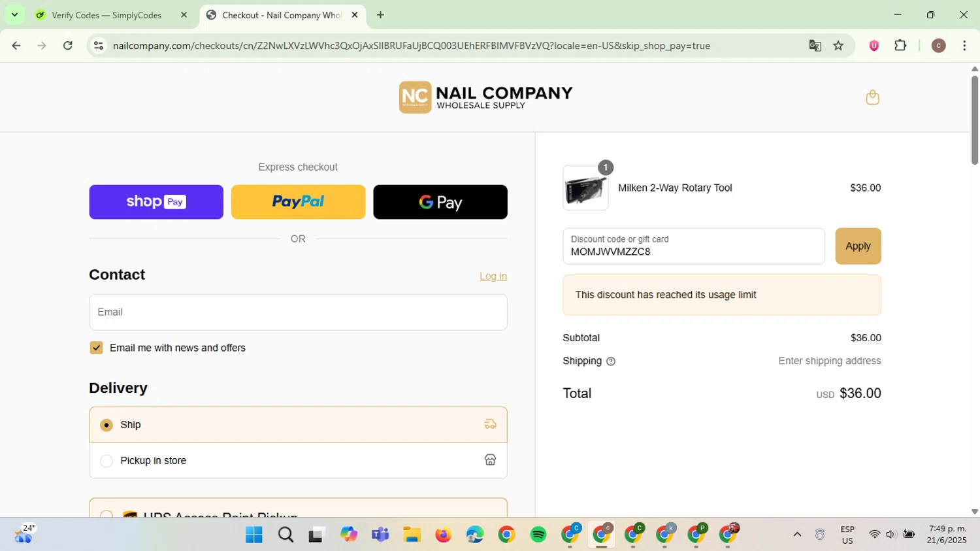View site information icon in address bar
Image resolution: width=980 pixels, height=551 pixels.
(x=99, y=46)
